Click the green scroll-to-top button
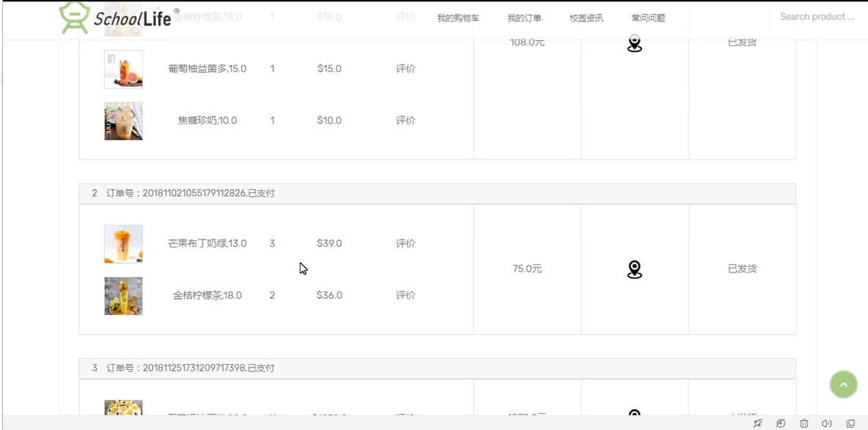 843,385
